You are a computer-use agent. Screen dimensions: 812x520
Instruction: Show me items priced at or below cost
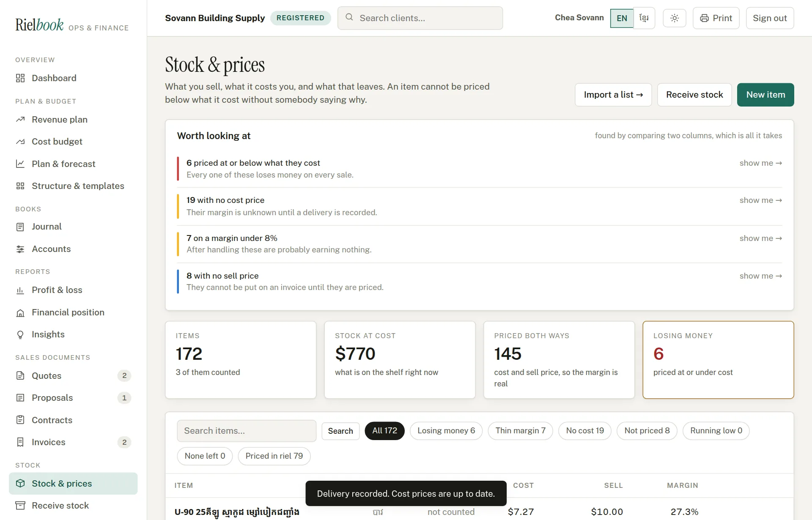(x=760, y=163)
